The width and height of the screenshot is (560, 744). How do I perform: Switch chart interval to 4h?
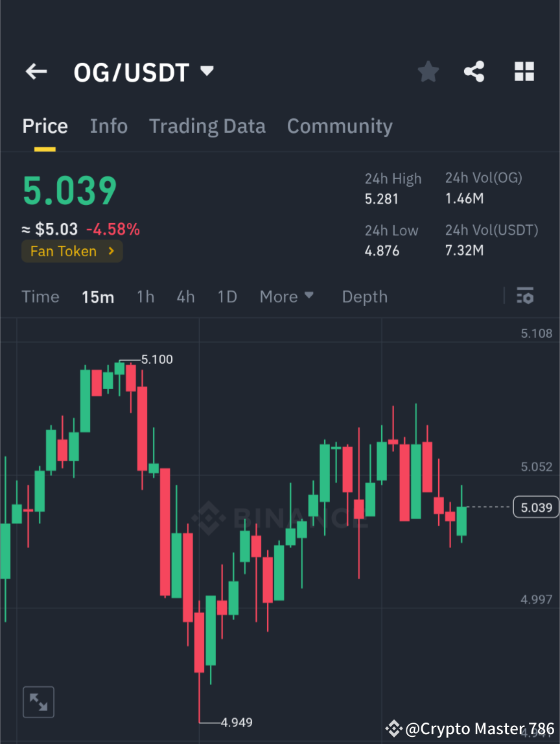pyautogui.click(x=185, y=296)
